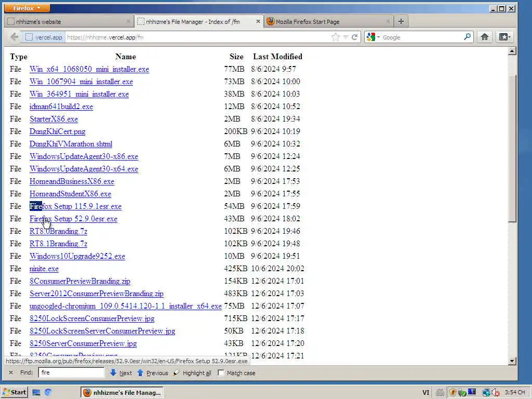This screenshot has width=532, height=399.
Task: Click the site identity vercel.app box
Action: click(x=44, y=37)
